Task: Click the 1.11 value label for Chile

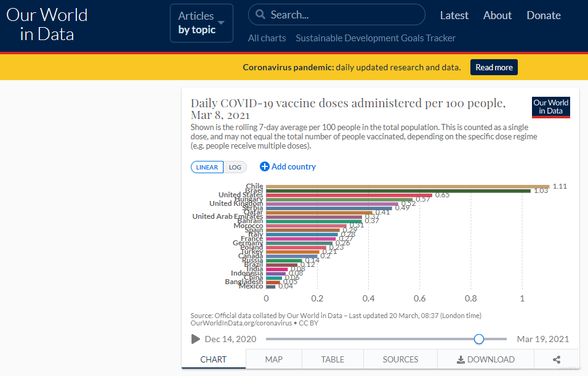Action: click(560, 186)
